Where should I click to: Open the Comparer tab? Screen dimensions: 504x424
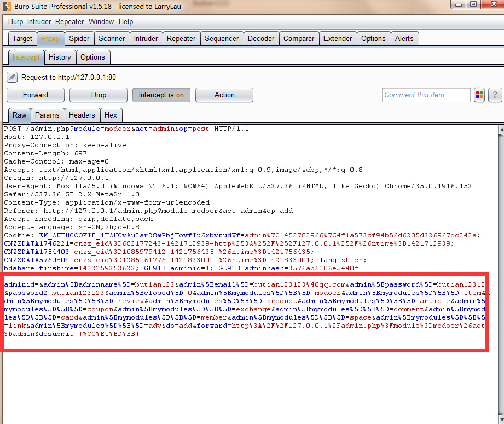[299, 39]
